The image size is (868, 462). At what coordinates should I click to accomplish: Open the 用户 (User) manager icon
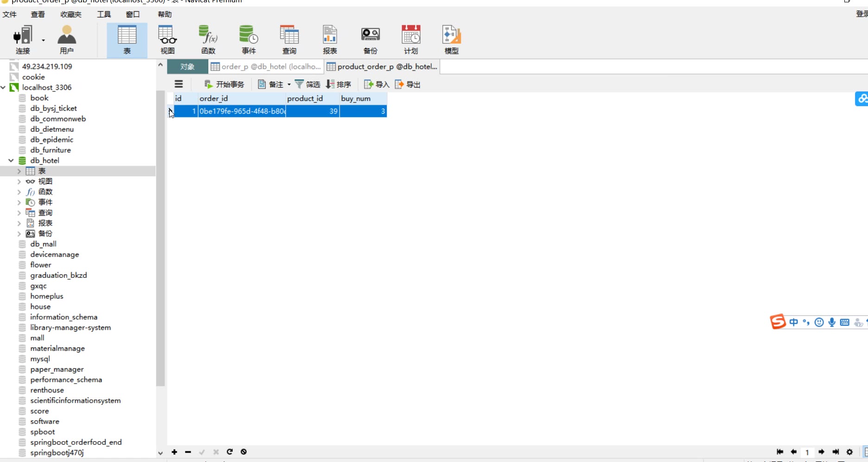coord(66,40)
